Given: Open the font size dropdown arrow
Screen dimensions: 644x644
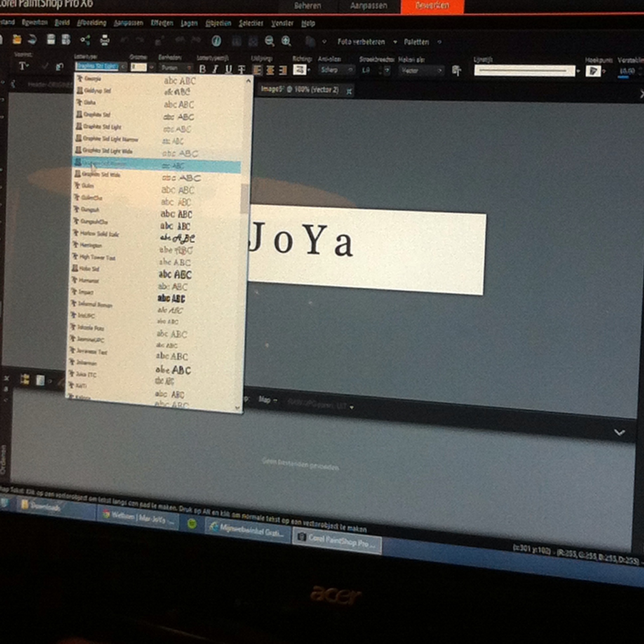Looking at the screenshot, I should click(x=151, y=67).
